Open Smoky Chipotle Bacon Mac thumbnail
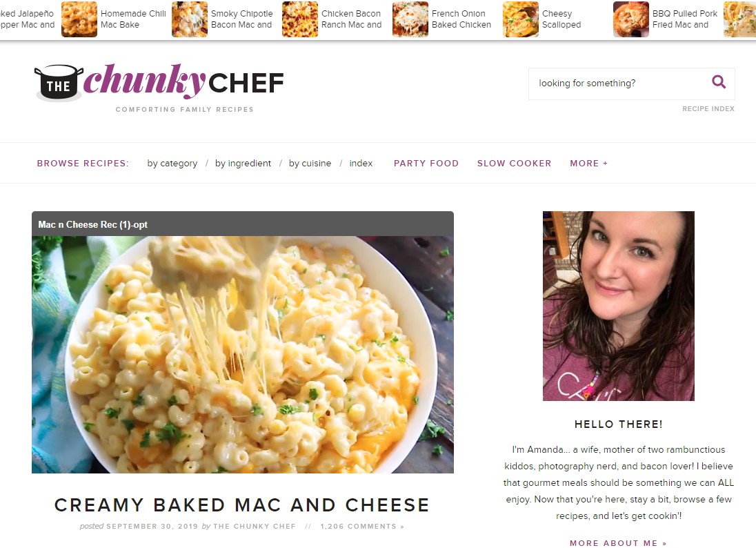The width and height of the screenshot is (756, 548). (x=190, y=19)
